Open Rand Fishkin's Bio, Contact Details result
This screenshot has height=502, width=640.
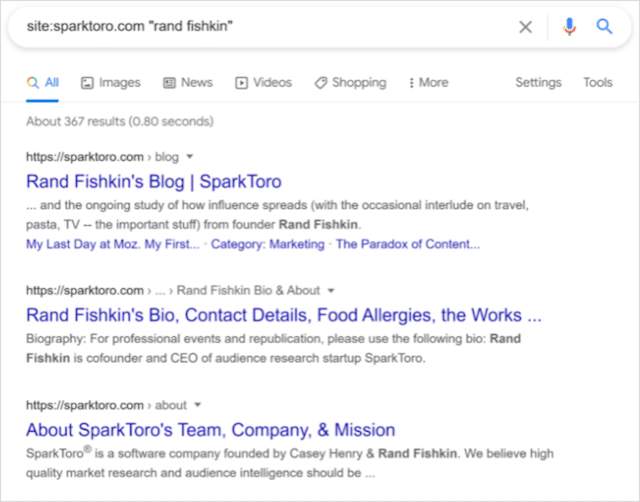[x=284, y=316]
